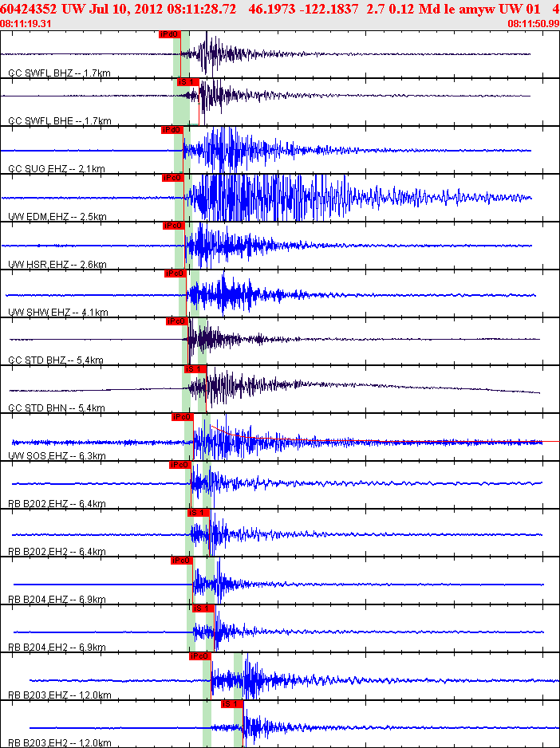
Task: Select the 'RB B204 EHZ -- 6.9km' station label
Action: point(57,600)
